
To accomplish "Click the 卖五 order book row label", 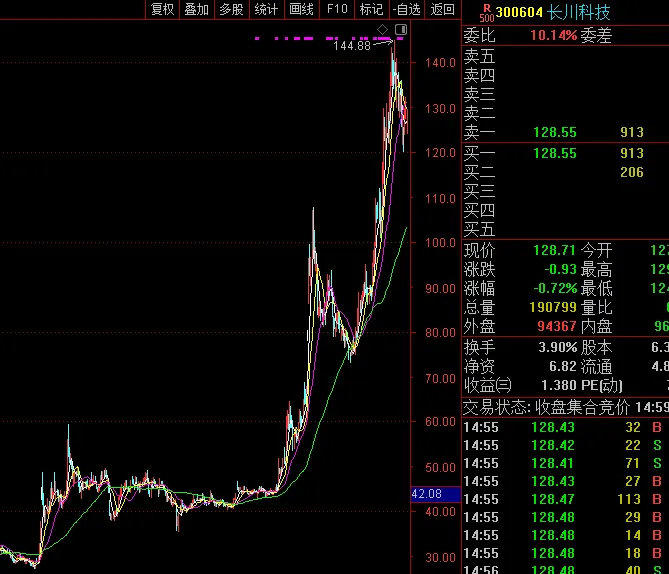I will [479, 56].
